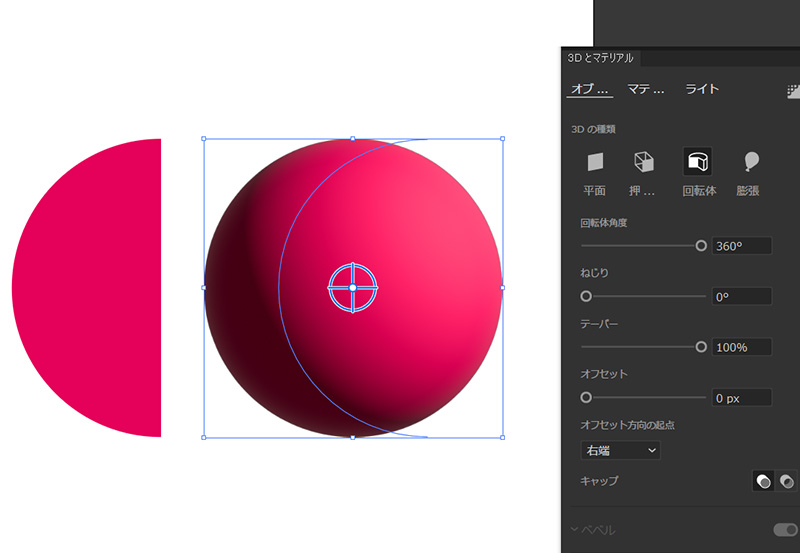Select the 膨張 (Inflate) balloon icon

(751, 162)
